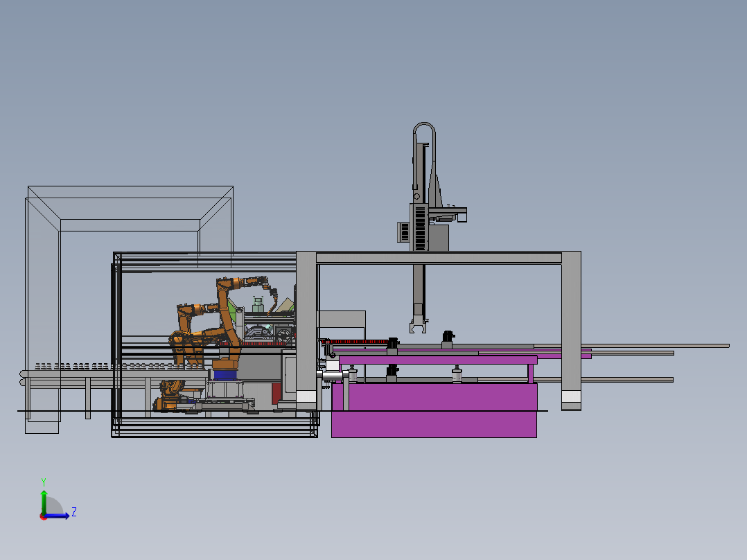Click the blue Z axis arrow of the triad

tap(57, 516)
